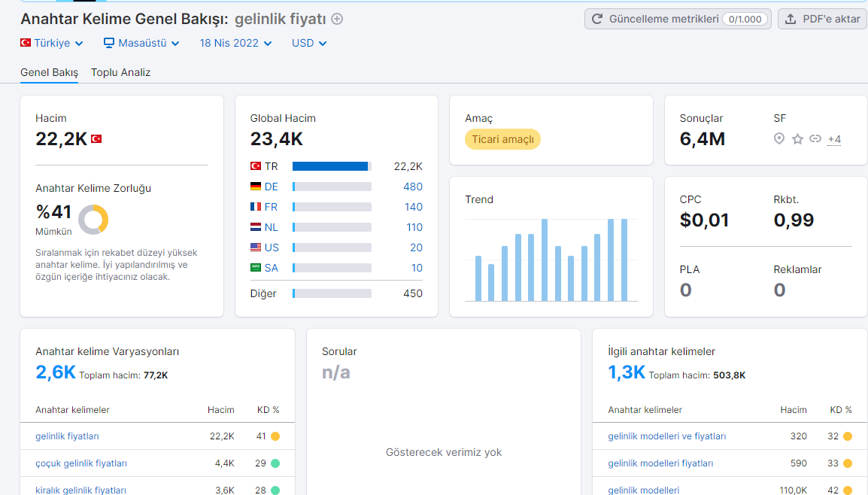Switch to the Toplu Analiz tab

tap(120, 72)
